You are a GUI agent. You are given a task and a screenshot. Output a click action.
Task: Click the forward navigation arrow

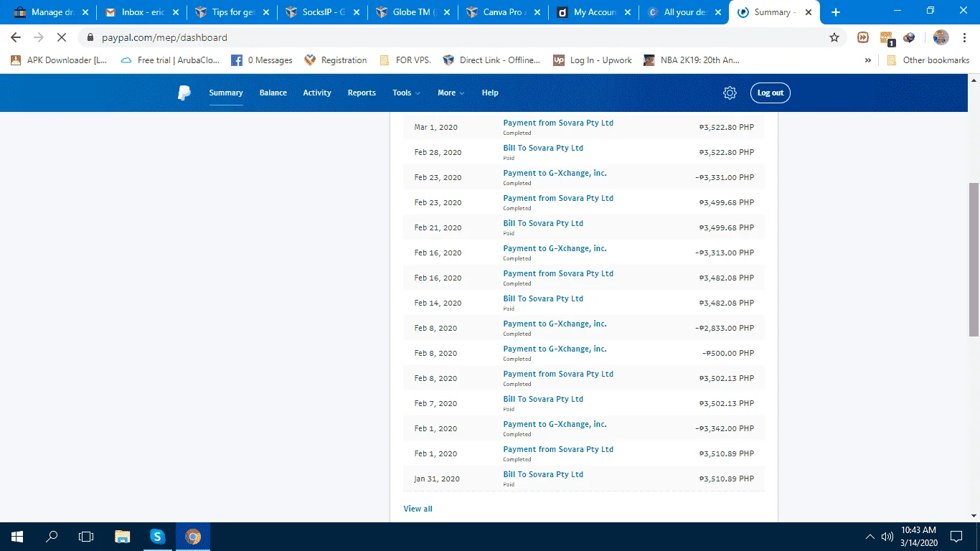[39, 37]
